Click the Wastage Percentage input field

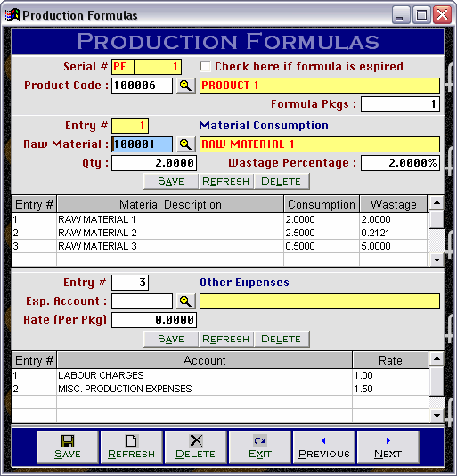tap(400, 163)
